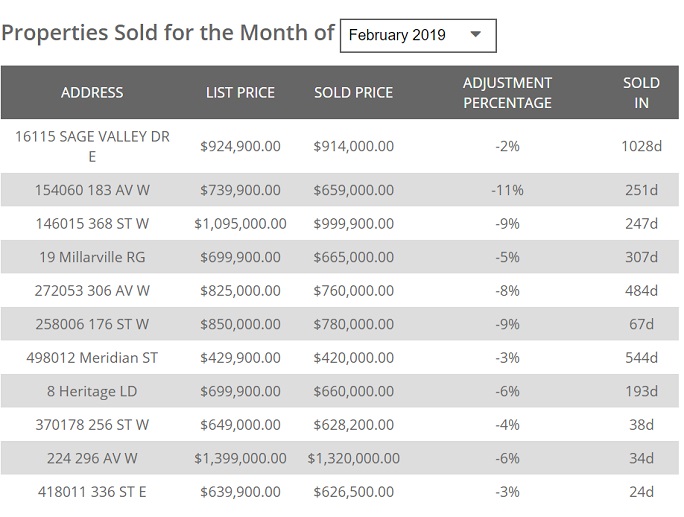
Task: Click the ADDRESS column header
Action: [92, 92]
